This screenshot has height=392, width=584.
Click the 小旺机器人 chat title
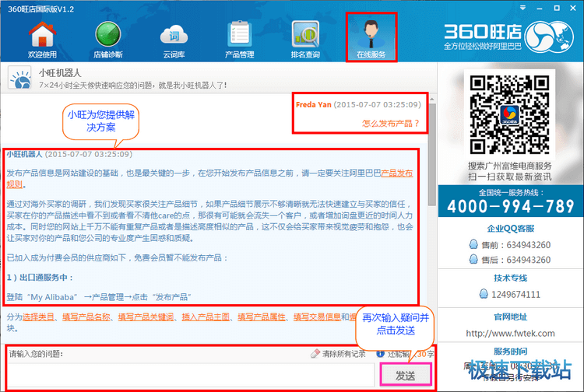60,73
